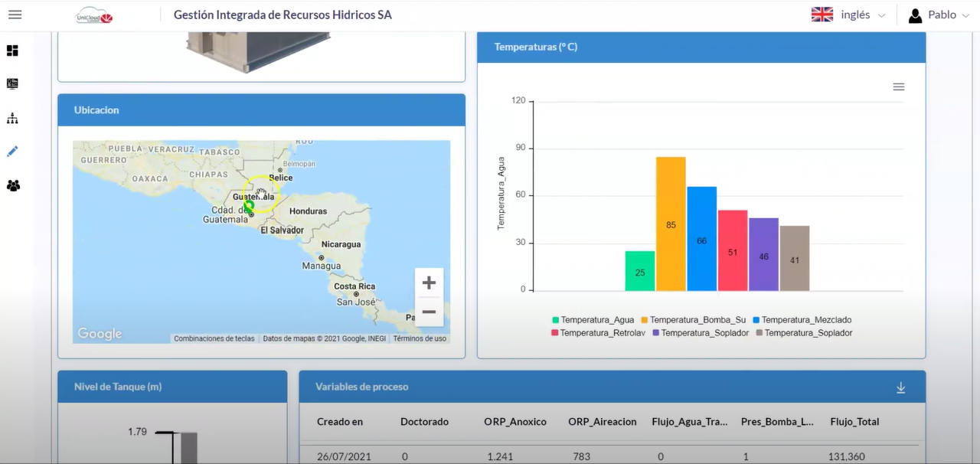
Task: Click Nicaragua label on the map
Action: click(x=341, y=244)
